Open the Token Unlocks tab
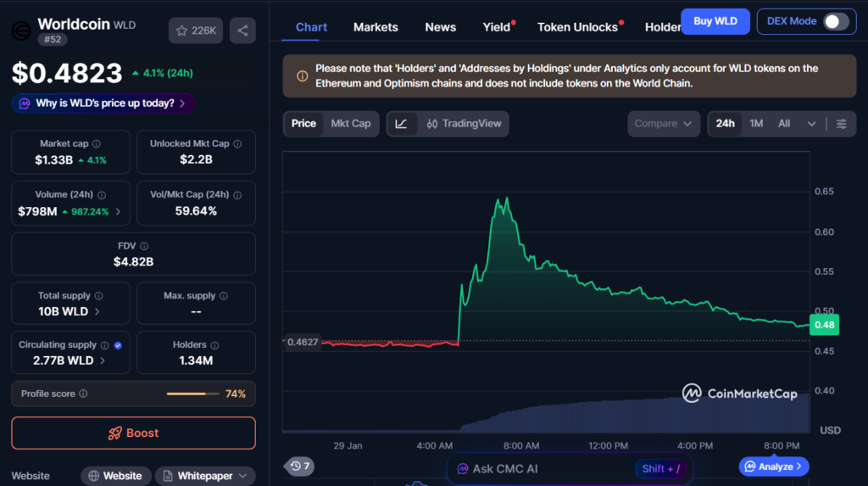 [x=577, y=27]
